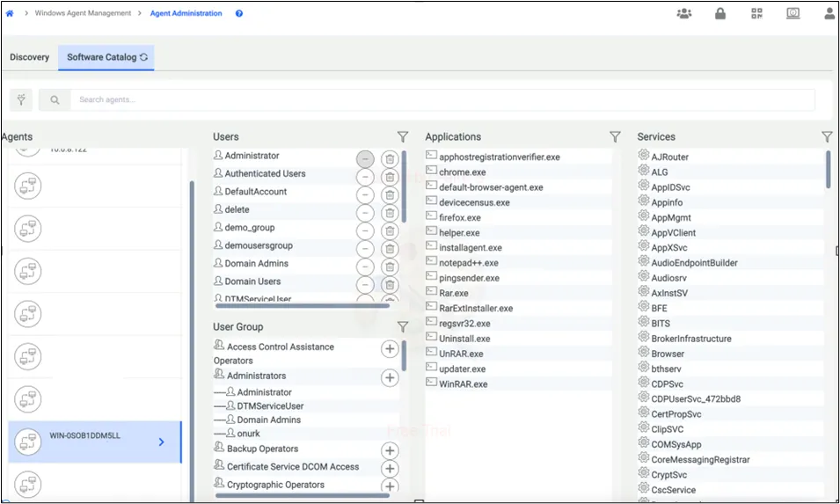
Task: Select the CoreMessagingRegistrar service
Action: tap(701, 459)
